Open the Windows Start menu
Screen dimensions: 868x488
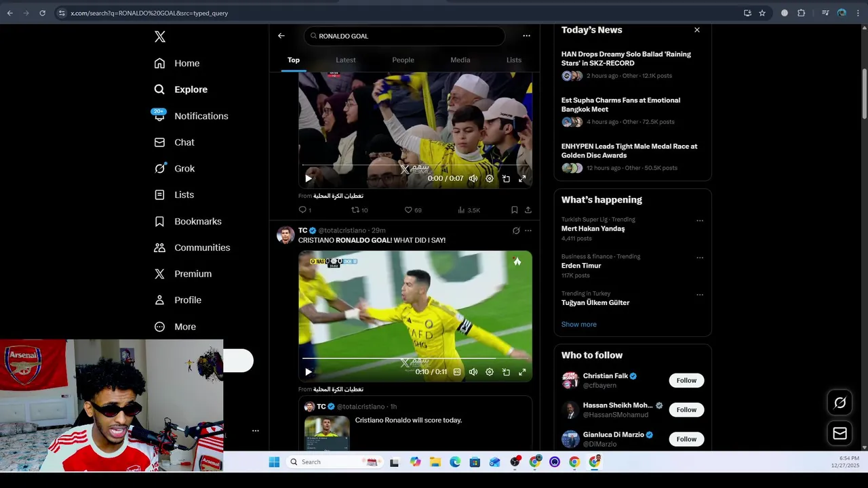pos(274,462)
